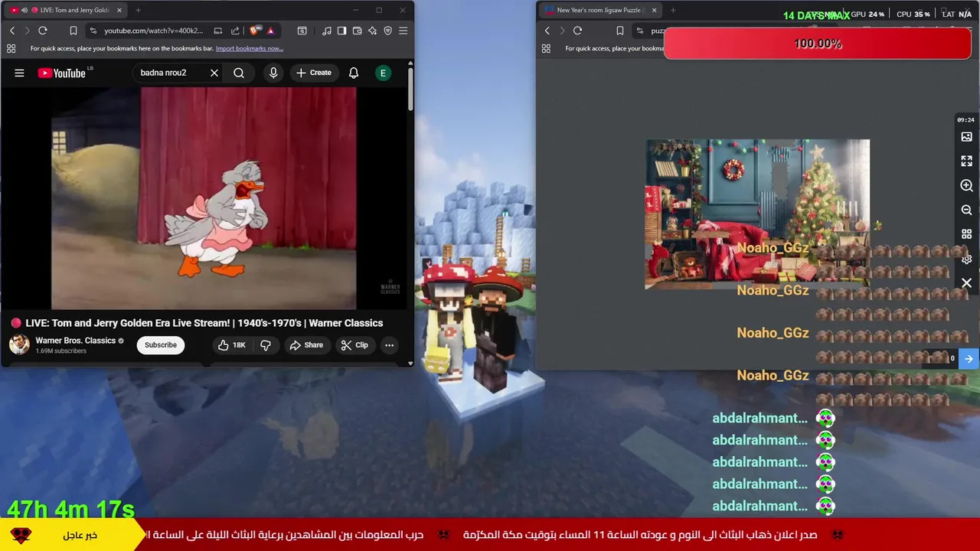The width and height of the screenshot is (980, 551).
Task: Click the 1.69M subscribers text
Action: pyautogui.click(x=61, y=351)
